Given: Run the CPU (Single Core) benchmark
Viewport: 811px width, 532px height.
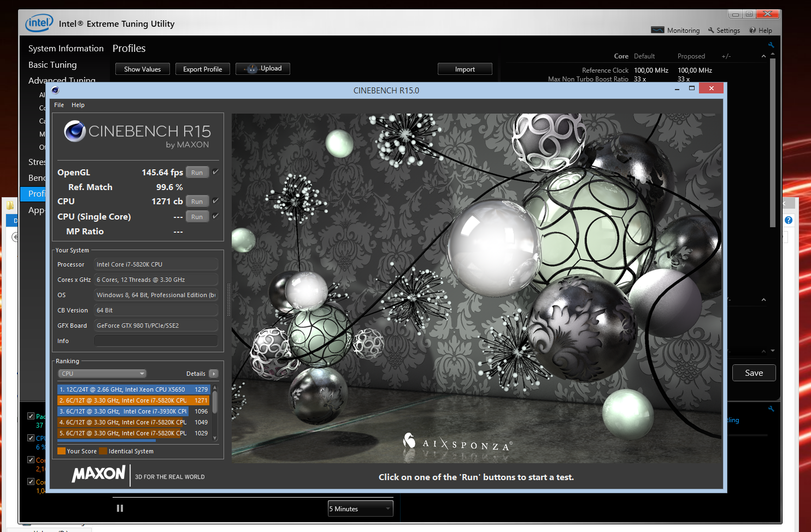Looking at the screenshot, I should point(197,217).
